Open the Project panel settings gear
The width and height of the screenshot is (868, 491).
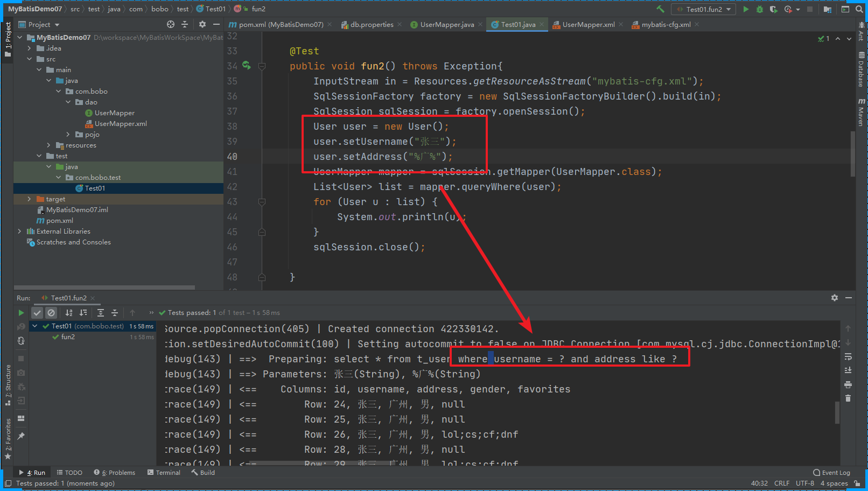202,24
